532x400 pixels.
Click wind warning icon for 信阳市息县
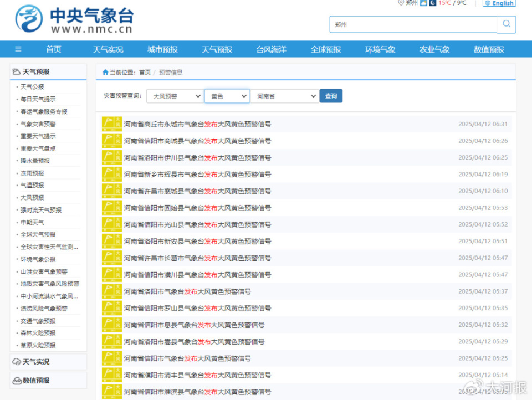coord(111,325)
